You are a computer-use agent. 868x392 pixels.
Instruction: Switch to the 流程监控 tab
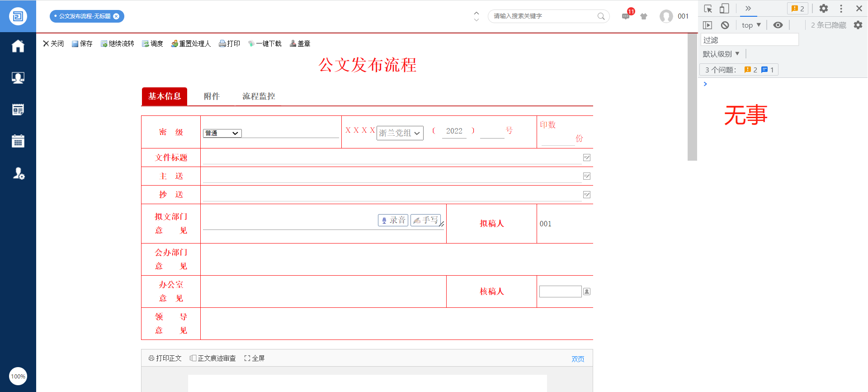[x=259, y=96]
